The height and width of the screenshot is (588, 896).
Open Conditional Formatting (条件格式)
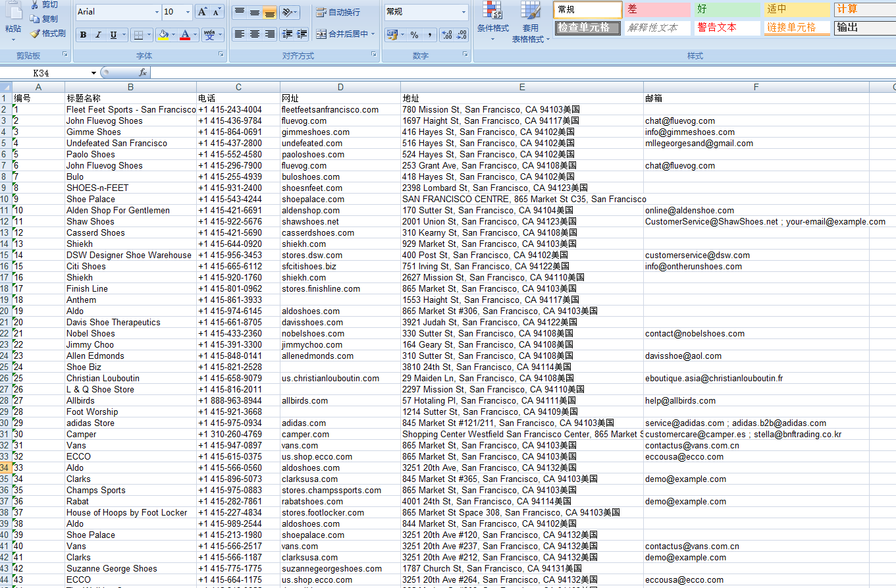492,21
